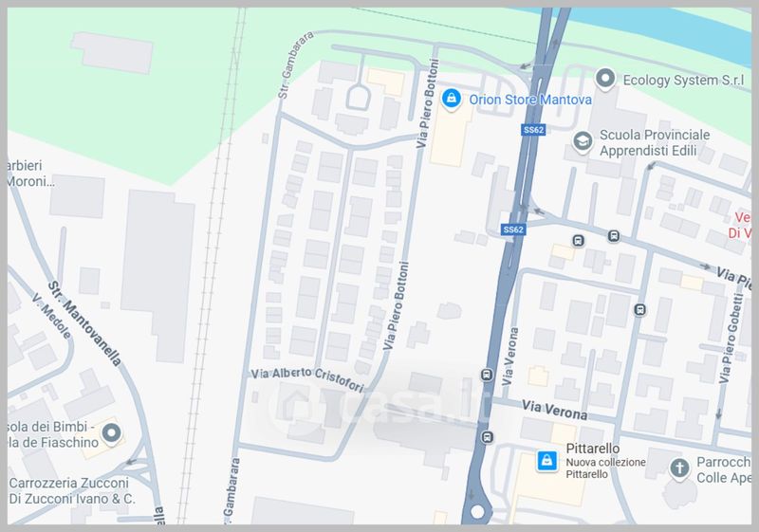Click the Via Piero Gobetti street label
Image resolution: width=759 pixels, height=532 pixels.
click(x=731, y=338)
